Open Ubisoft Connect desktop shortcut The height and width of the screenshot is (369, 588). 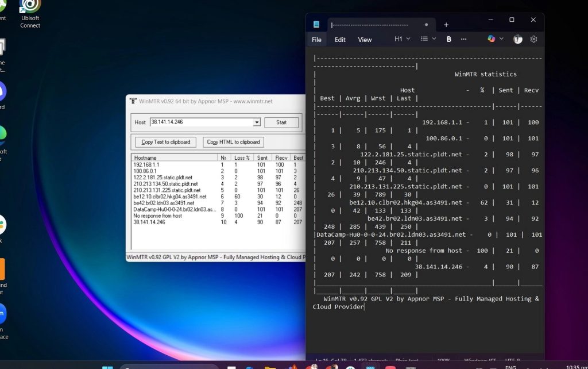[30, 14]
